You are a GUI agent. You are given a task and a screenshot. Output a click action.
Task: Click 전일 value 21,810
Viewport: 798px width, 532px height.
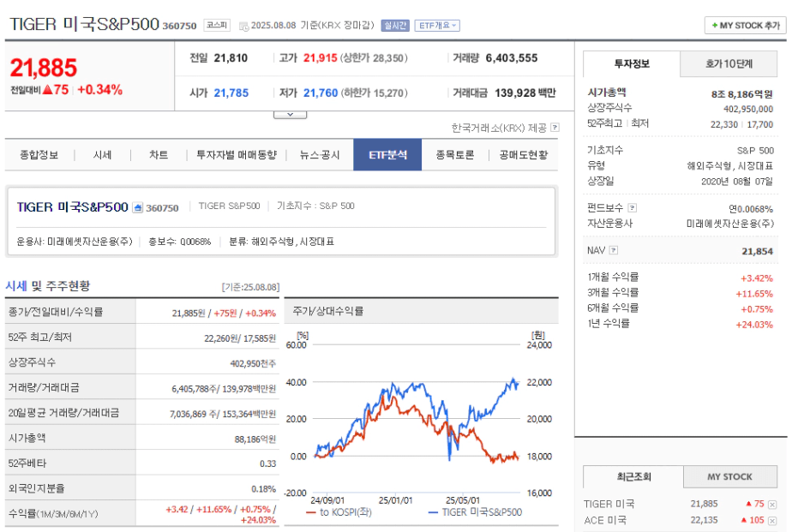tap(231, 58)
